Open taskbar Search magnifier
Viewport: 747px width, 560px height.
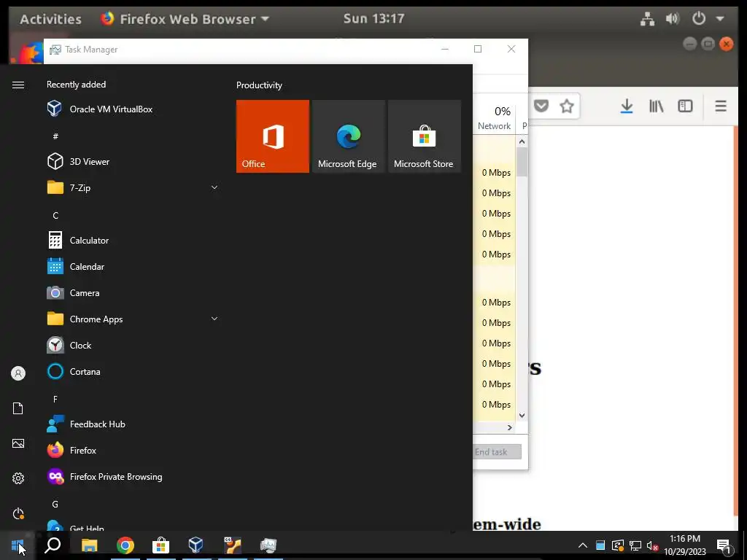tap(53, 545)
